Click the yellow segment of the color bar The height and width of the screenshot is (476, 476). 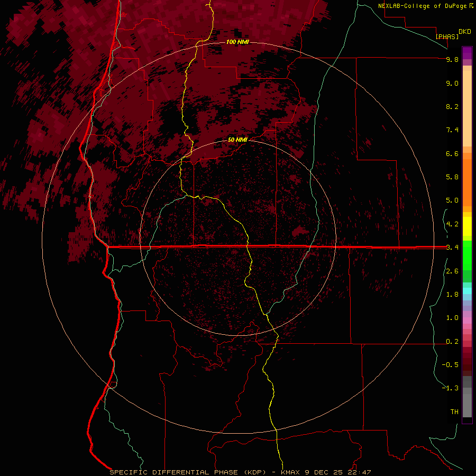click(467, 226)
